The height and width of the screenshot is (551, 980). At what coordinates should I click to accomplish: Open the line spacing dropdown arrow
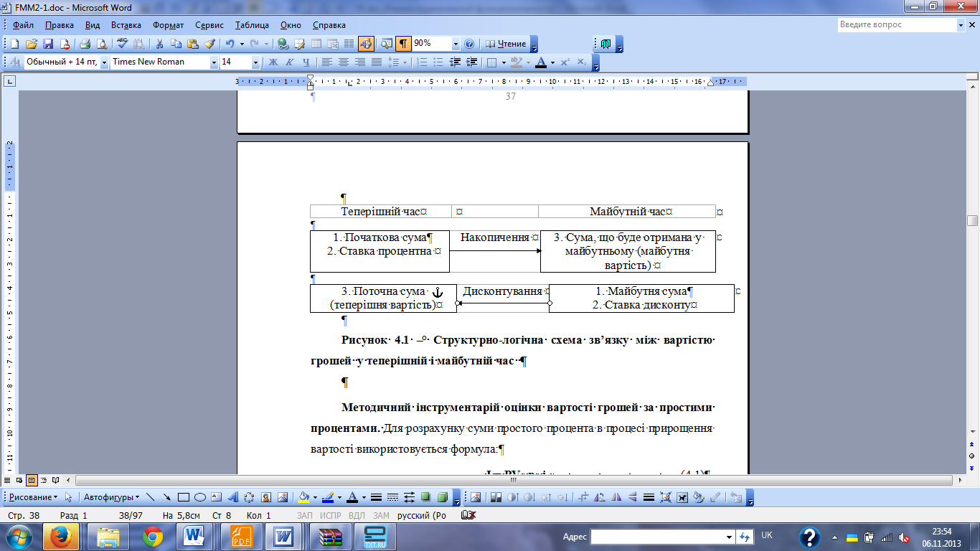tap(404, 62)
